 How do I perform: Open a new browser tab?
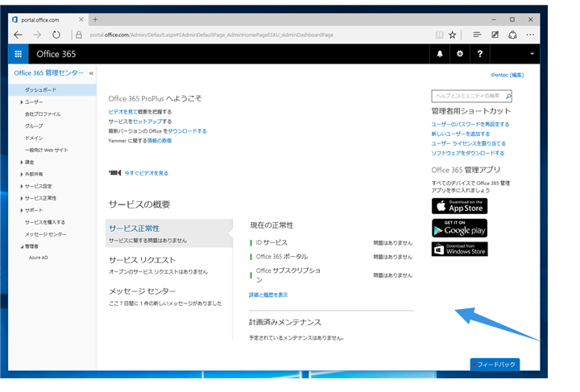[x=95, y=19]
